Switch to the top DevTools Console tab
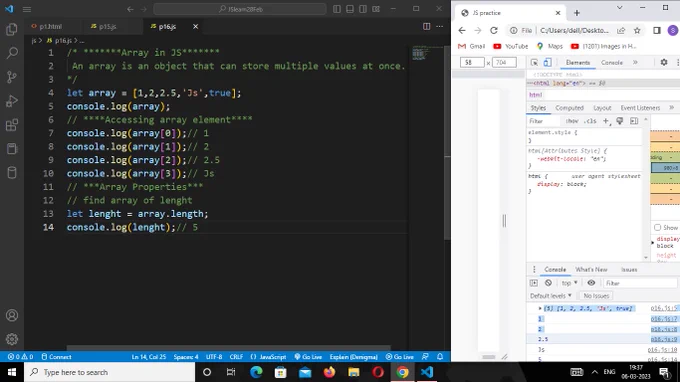 [611, 62]
